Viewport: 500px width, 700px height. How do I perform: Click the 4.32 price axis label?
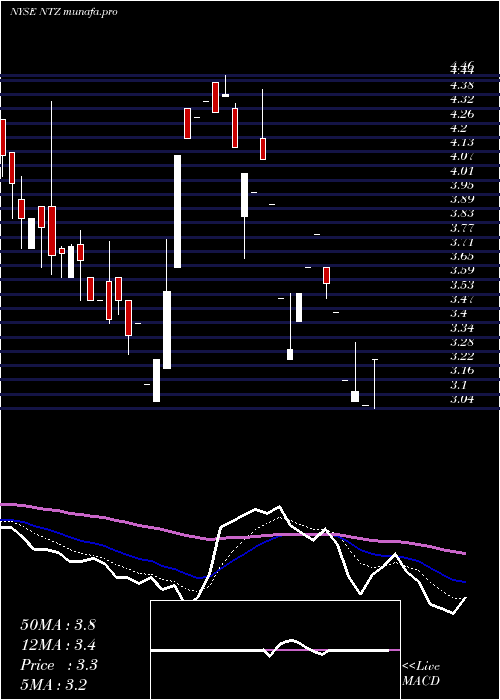point(462,99)
